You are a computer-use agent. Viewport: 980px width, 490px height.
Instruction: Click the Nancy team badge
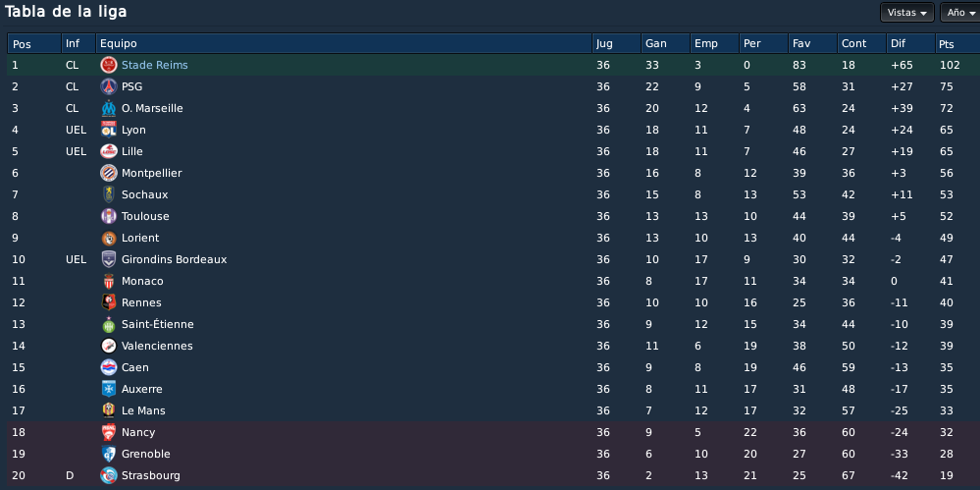[x=109, y=432]
